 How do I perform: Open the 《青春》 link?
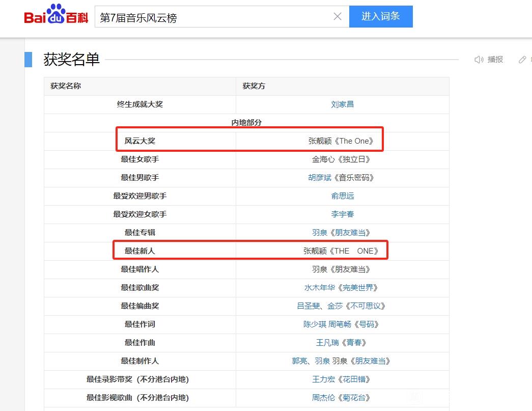coord(353,342)
